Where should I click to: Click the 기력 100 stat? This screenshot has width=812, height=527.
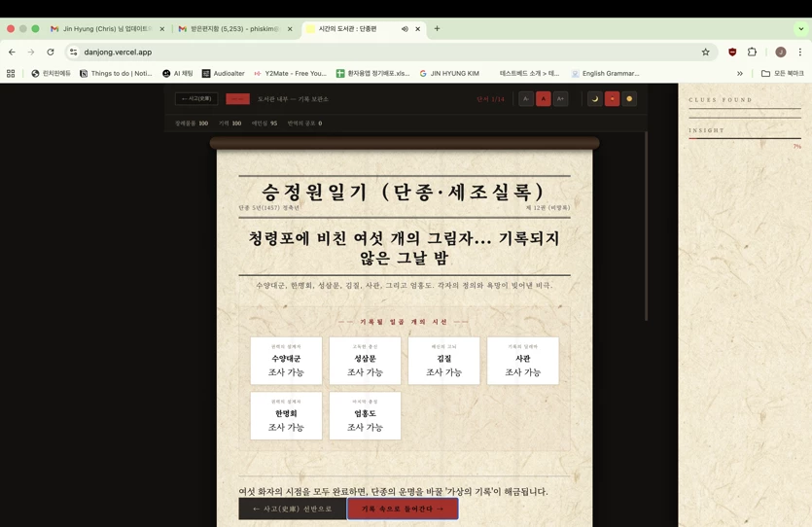(229, 123)
